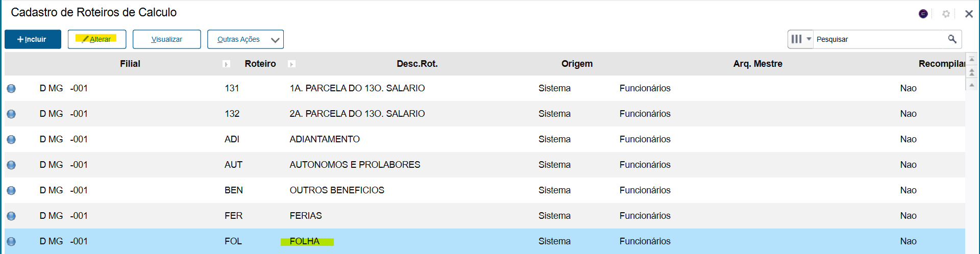
Task: Click the Incluir button
Action: [x=33, y=39]
